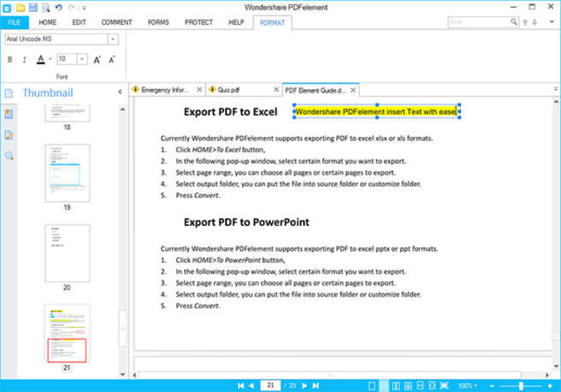Click the yellow highlighted inserted text box
This screenshot has height=392, width=561.
click(377, 111)
